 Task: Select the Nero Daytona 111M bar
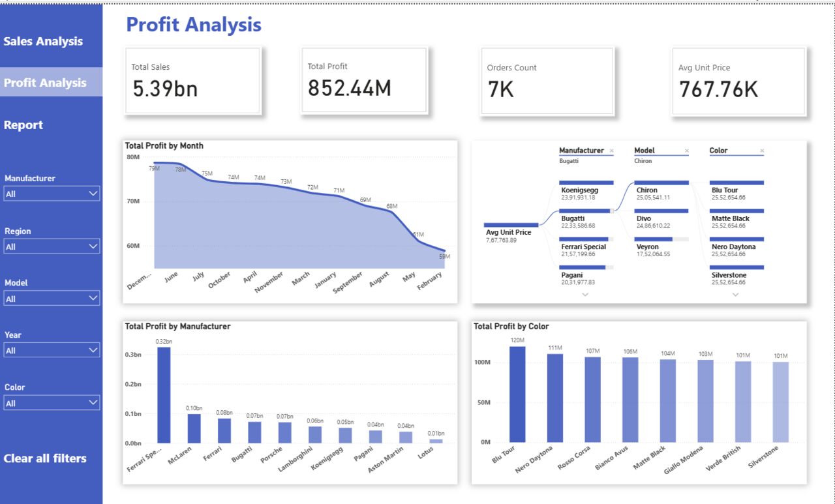(554, 398)
